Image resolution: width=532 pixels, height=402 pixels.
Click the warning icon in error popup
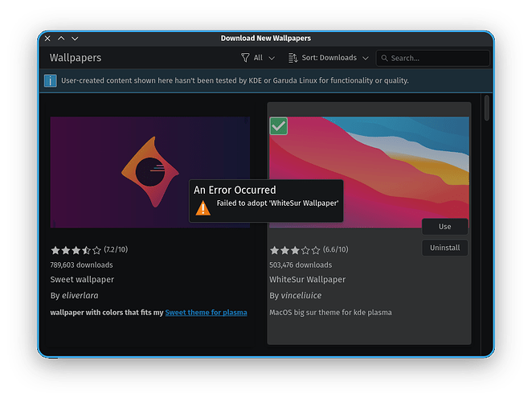tap(203, 207)
